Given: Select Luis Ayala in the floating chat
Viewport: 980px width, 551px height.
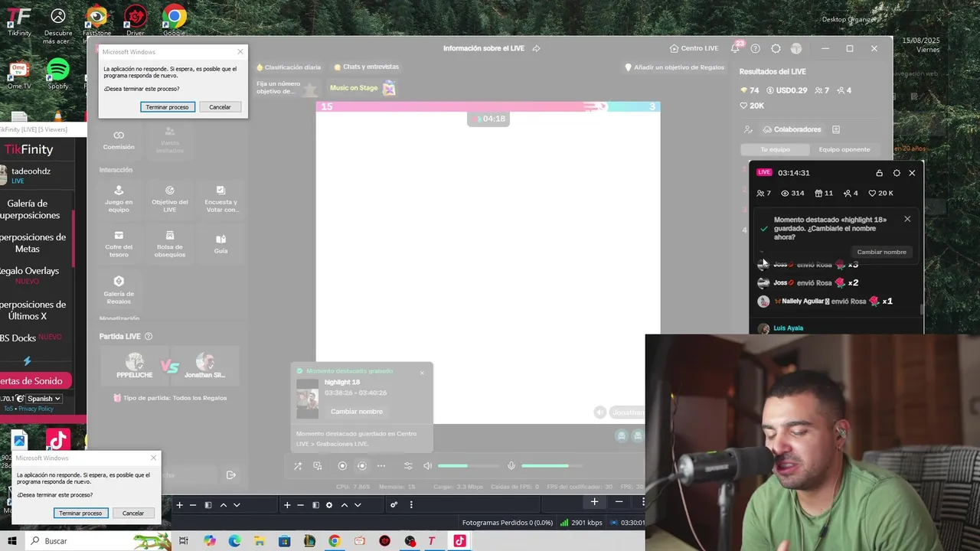Looking at the screenshot, I should (788, 328).
